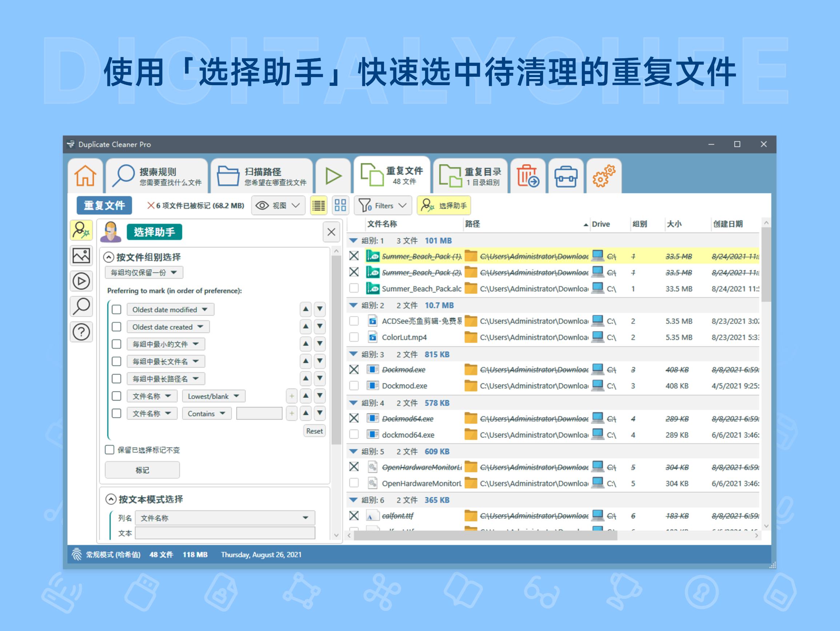Viewport: 840px width, 631px height.
Task: Click the Contains text input field
Action: (259, 413)
